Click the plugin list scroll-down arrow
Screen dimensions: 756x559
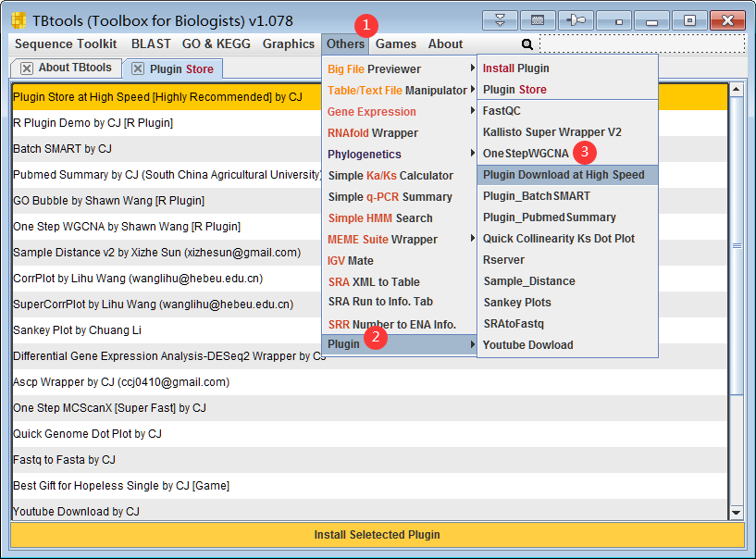coord(737,513)
